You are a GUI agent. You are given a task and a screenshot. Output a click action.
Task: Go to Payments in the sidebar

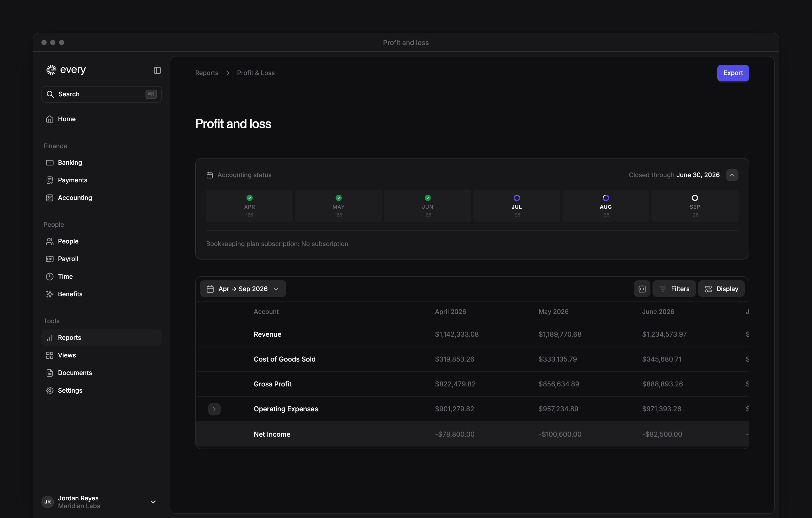(101, 180)
